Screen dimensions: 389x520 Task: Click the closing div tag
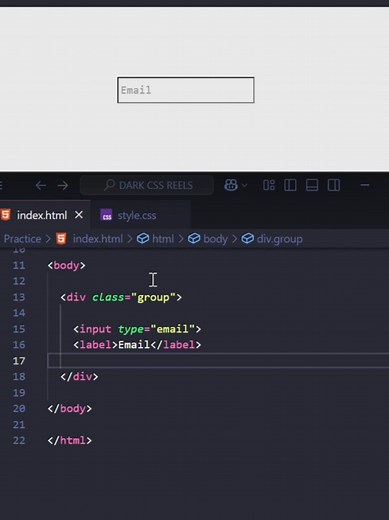(79, 377)
